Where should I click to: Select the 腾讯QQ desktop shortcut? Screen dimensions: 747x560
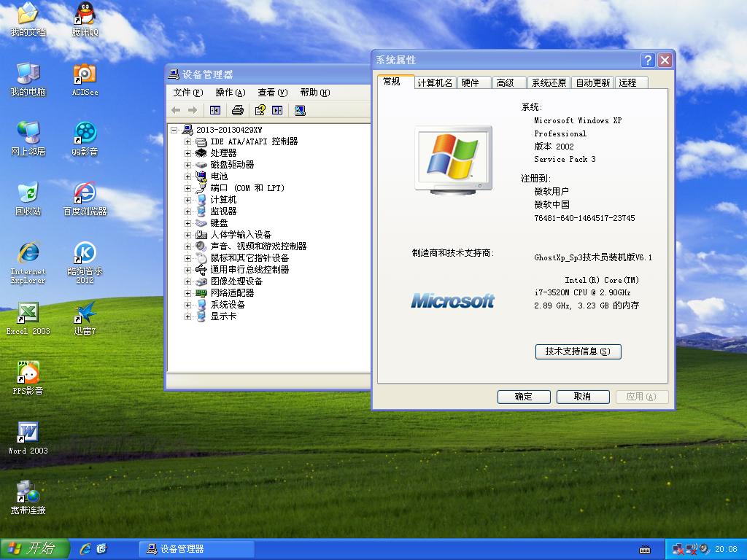[x=85, y=20]
